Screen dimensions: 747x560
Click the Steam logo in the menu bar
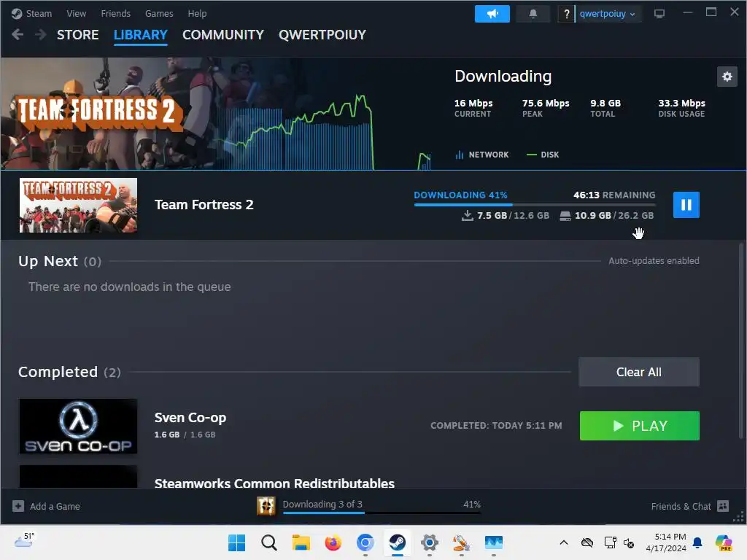18,13
